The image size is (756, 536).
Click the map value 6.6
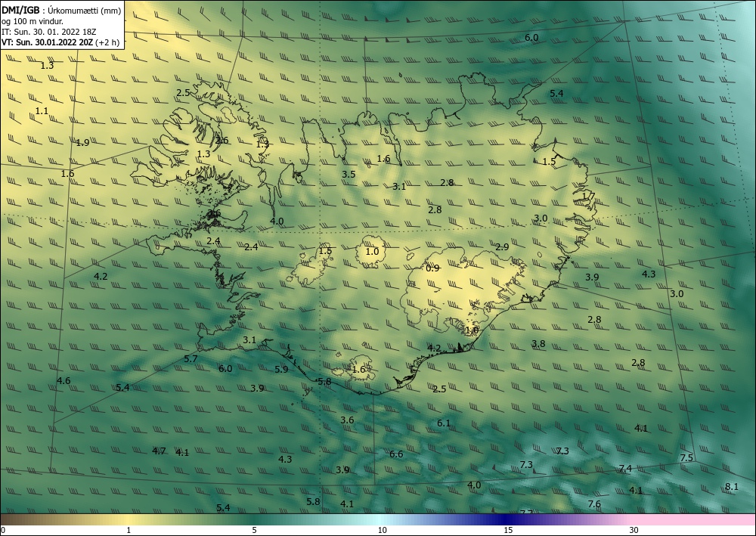(396, 454)
